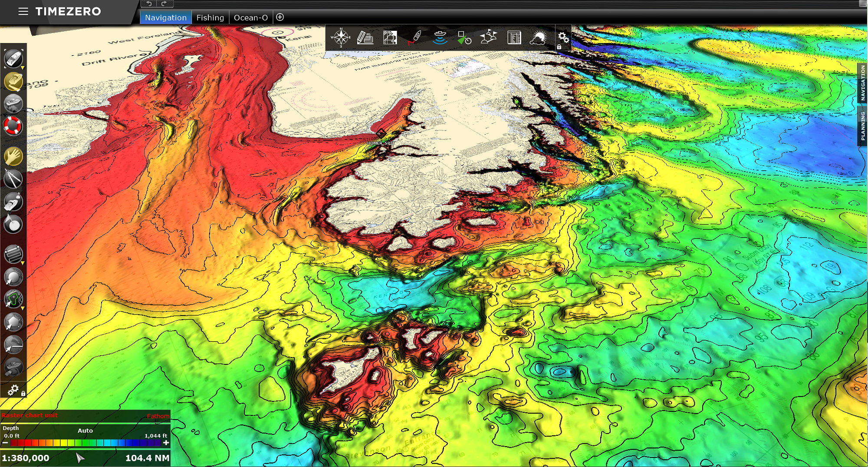
Task: Click the green swatch in depth color scale
Action: pyautogui.click(x=85, y=443)
